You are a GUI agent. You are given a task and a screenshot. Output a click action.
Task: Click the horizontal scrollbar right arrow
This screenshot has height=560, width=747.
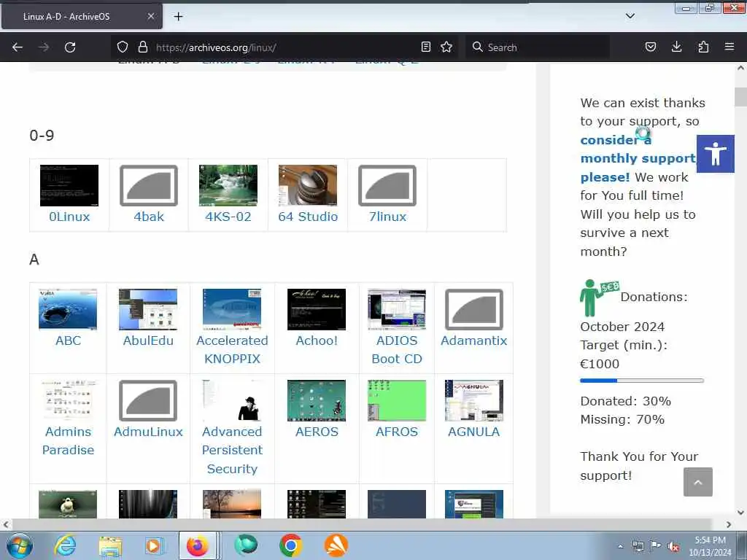click(729, 524)
